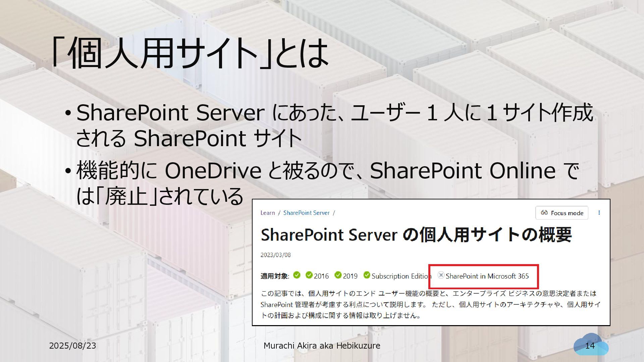Click the green checkmark before 2019

[338, 275]
